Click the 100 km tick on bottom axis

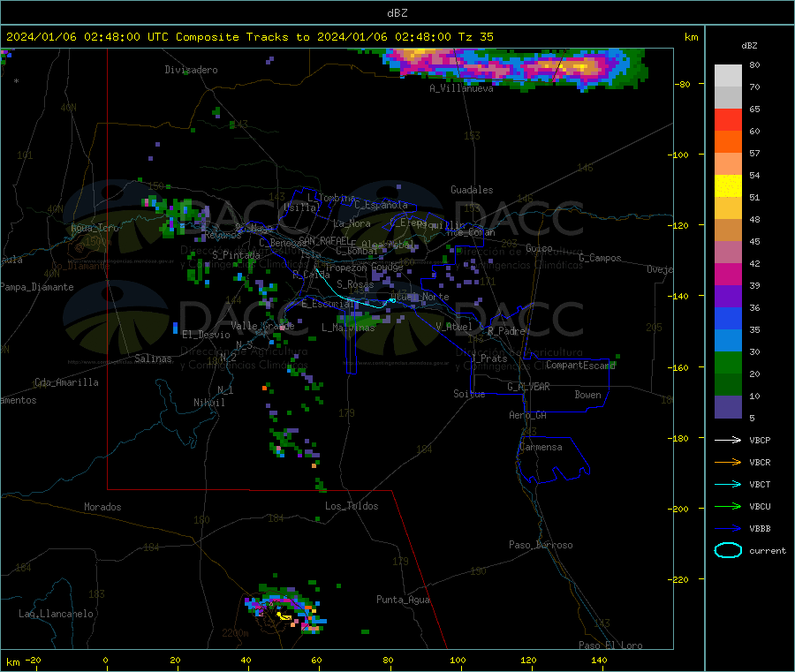(x=458, y=661)
